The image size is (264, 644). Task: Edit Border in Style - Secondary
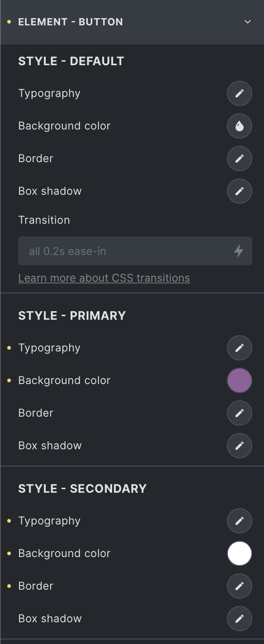[240, 586]
